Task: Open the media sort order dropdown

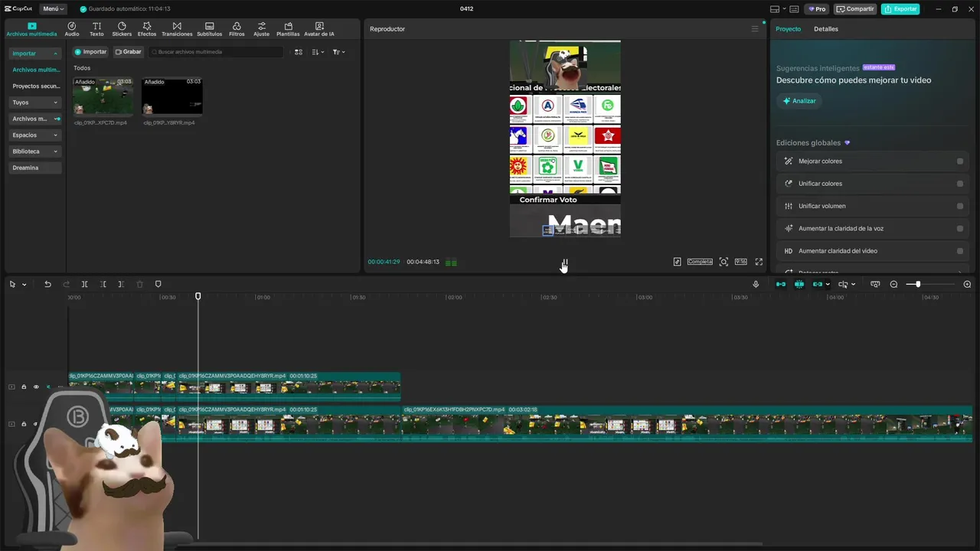Action: tap(318, 52)
